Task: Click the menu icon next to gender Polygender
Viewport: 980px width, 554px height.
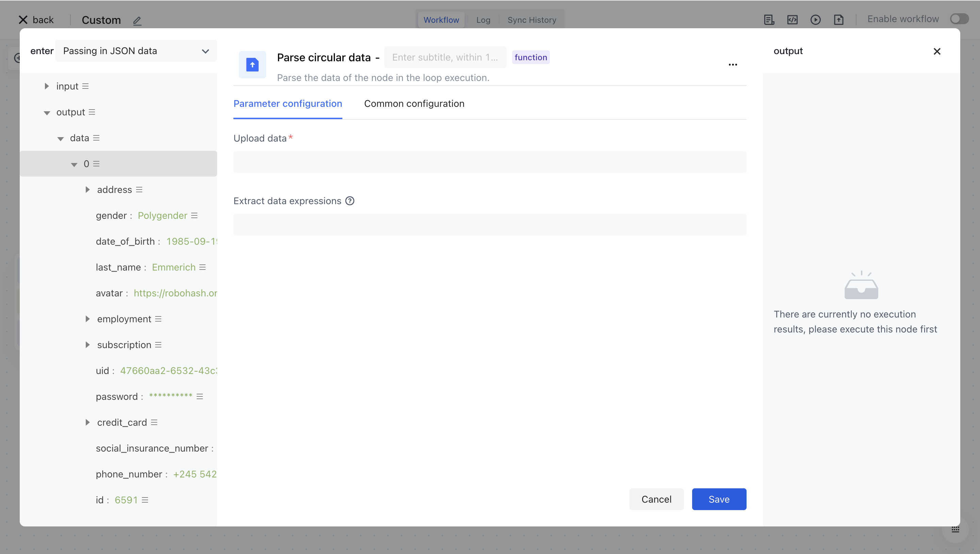Action: click(194, 216)
